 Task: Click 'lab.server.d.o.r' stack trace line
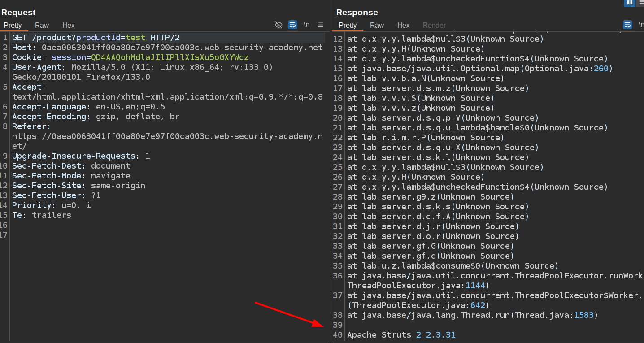(x=433, y=236)
